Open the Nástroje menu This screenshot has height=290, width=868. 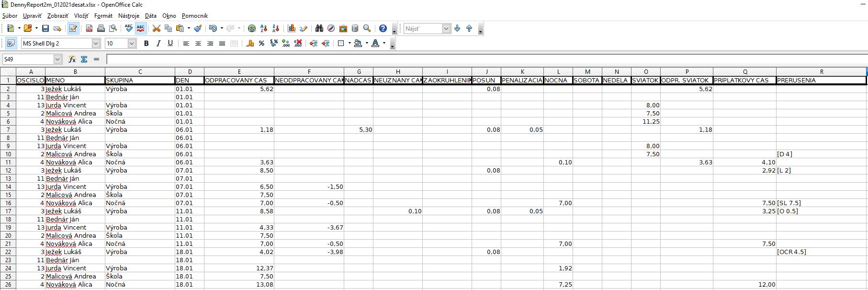(129, 16)
